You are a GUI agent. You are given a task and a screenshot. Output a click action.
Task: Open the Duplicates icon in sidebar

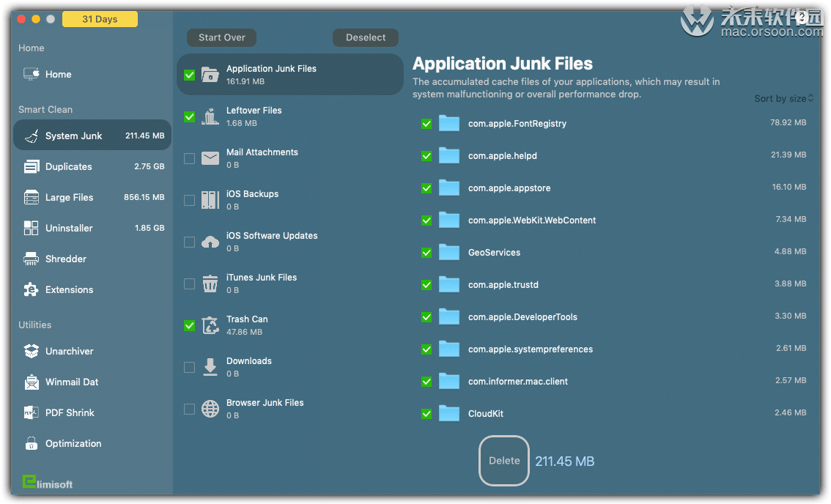[x=32, y=167]
